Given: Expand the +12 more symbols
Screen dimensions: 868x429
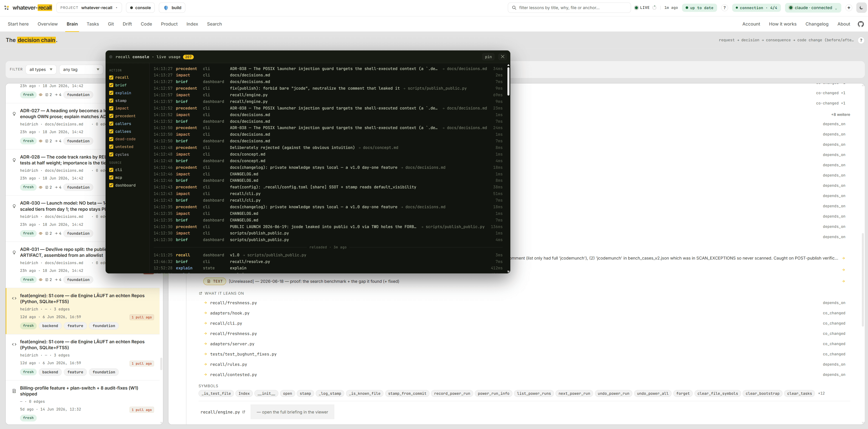Looking at the screenshot, I should pyautogui.click(x=821, y=393).
